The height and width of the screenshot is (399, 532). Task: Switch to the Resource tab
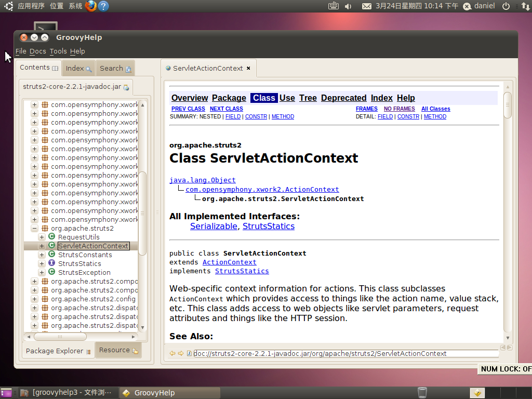[x=118, y=350]
